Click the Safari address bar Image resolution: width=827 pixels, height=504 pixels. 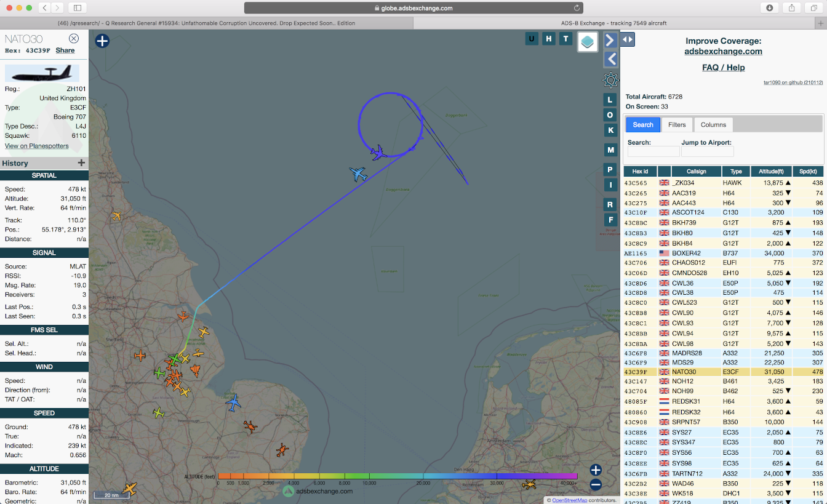pos(413,8)
